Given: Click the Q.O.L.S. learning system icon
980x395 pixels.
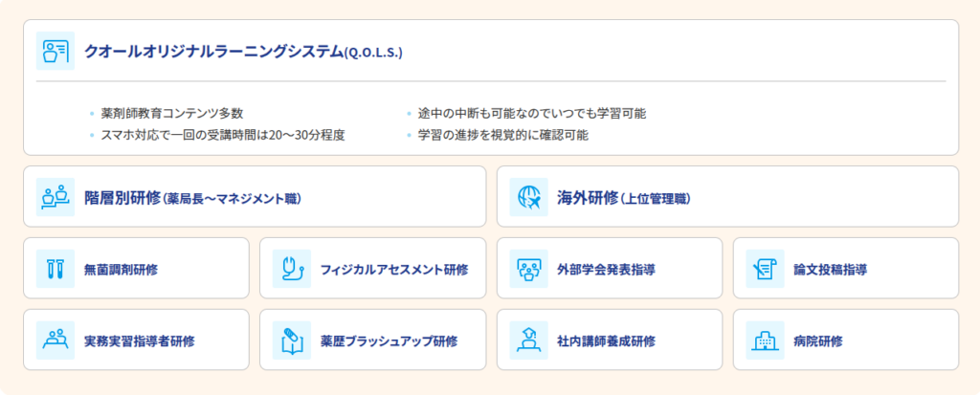Looking at the screenshot, I should [x=55, y=51].
